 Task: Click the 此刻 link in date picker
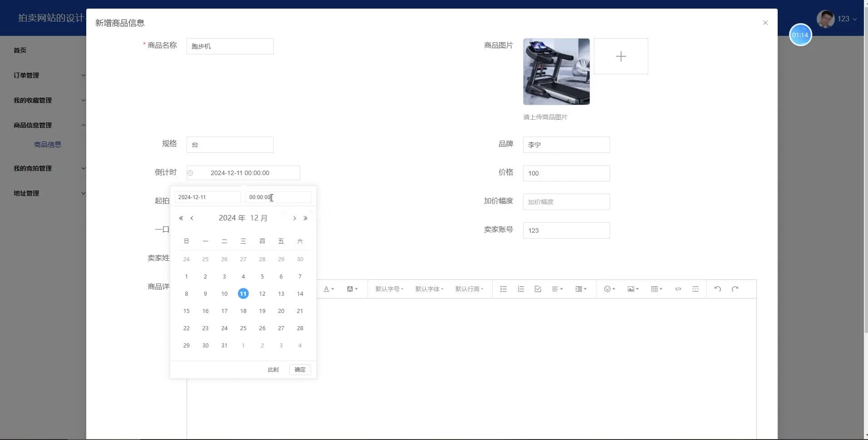273,370
